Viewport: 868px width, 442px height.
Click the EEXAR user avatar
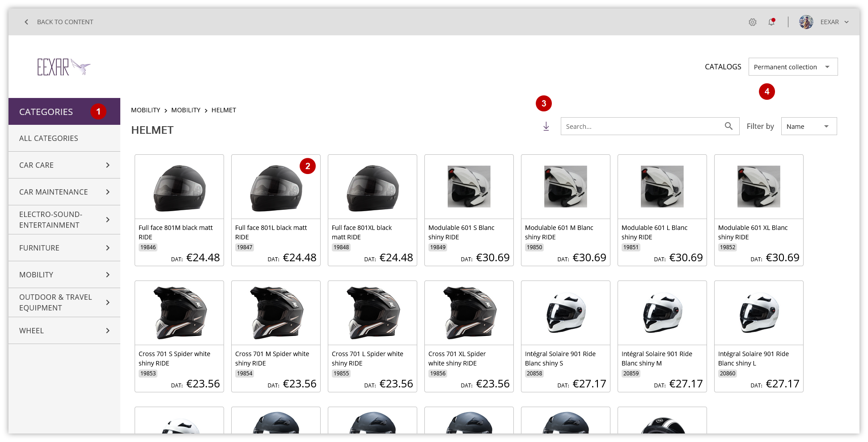pos(806,22)
